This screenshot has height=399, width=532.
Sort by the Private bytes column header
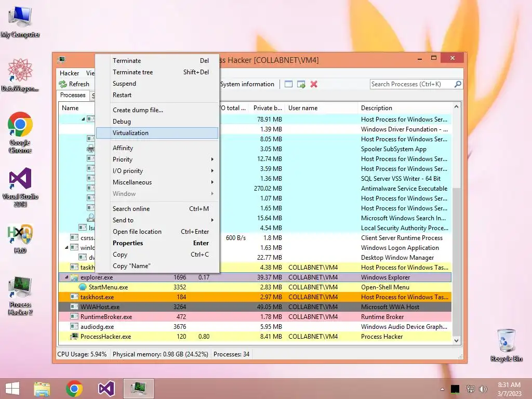tap(267, 108)
